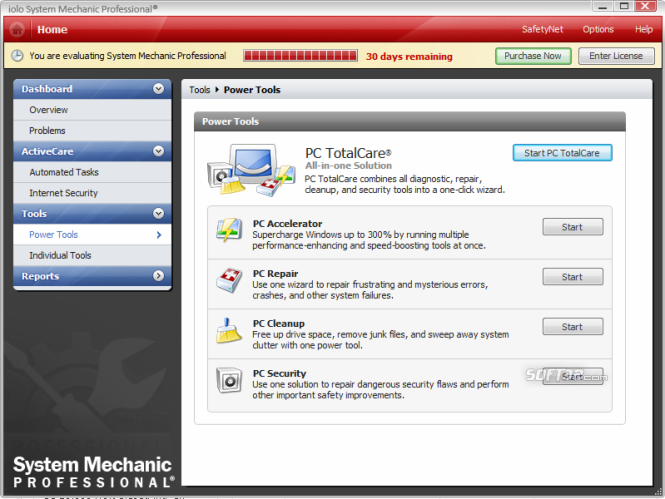The width and height of the screenshot is (665, 499).
Task: Click the ActiveCare section header
Action: (92, 151)
